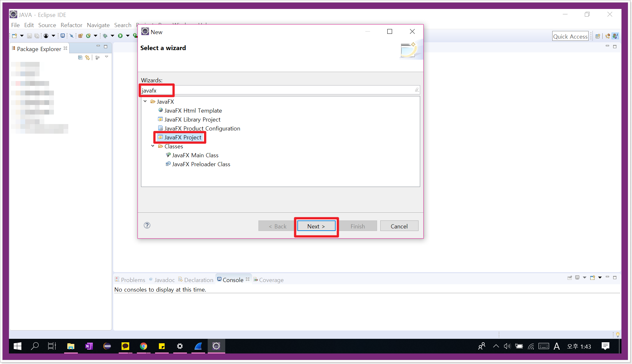Select the Package Explorer tab
632x364 pixels.
coord(39,49)
